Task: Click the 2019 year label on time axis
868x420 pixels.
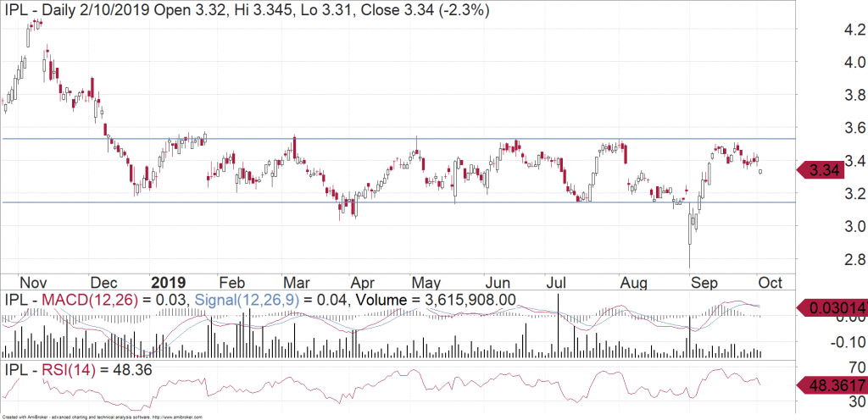Action: click(x=166, y=280)
